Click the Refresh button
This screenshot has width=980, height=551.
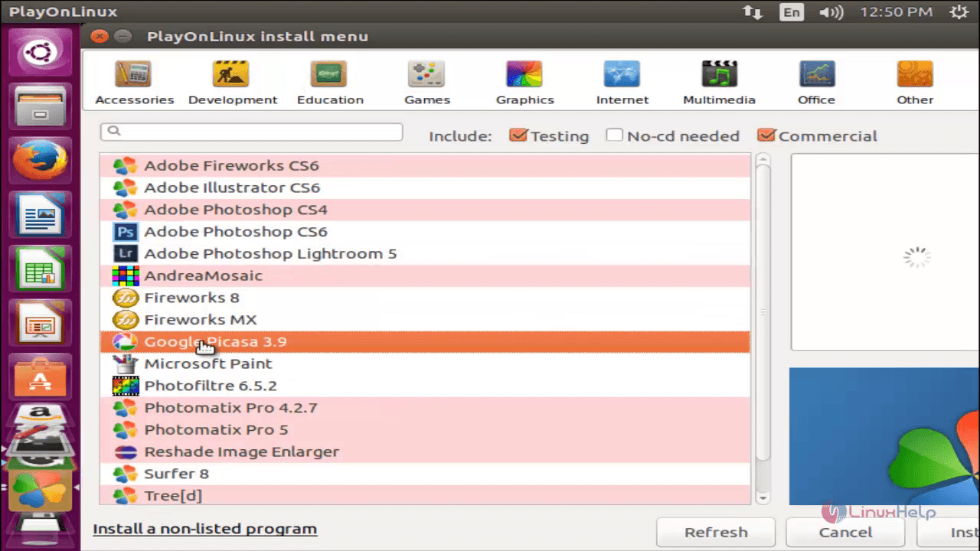tap(716, 532)
